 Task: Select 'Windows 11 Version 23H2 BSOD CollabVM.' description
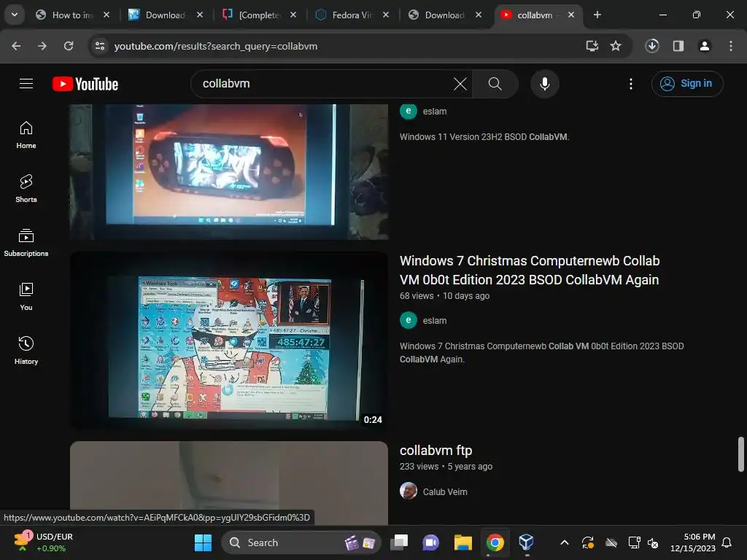tap(484, 136)
